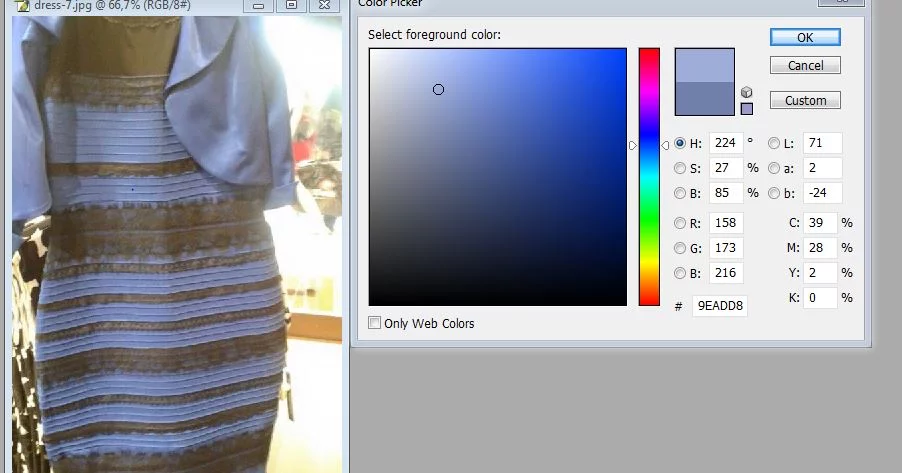
Task: Select the Lab 'a' radio button
Action: tap(774, 168)
